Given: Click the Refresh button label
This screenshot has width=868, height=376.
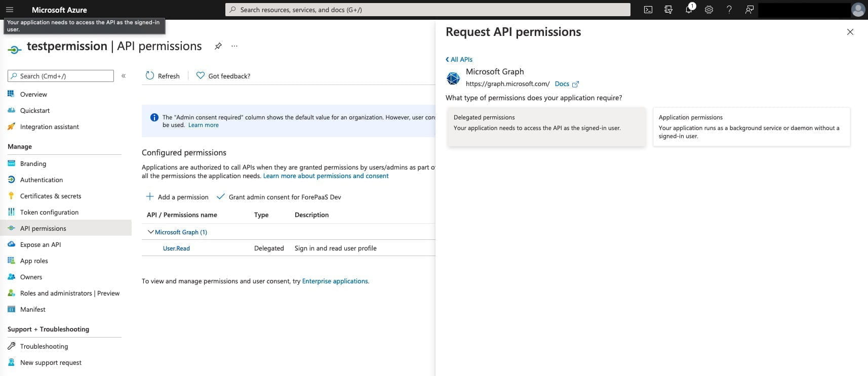Looking at the screenshot, I should [x=169, y=76].
